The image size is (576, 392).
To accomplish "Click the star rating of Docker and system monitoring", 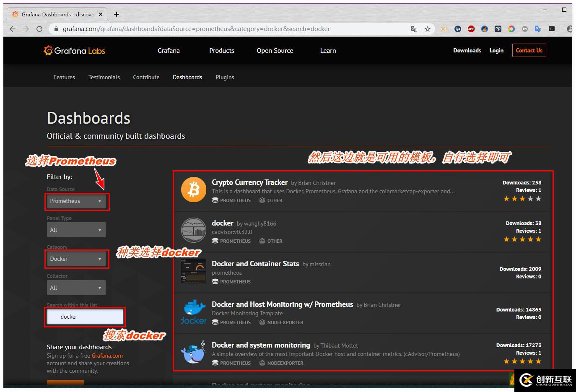I will [x=522, y=361].
